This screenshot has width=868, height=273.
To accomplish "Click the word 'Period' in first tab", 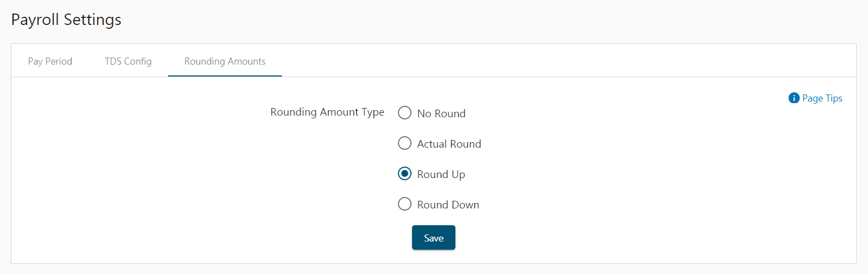I will pyautogui.click(x=59, y=61).
